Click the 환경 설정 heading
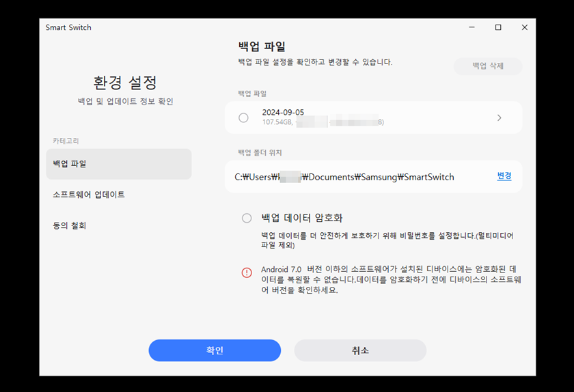Image resolution: width=574 pixels, height=392 pixels. point(125,83)
